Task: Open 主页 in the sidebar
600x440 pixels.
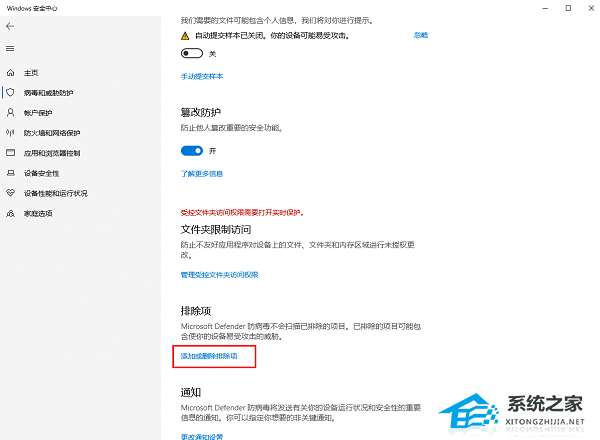Action: 31,73
